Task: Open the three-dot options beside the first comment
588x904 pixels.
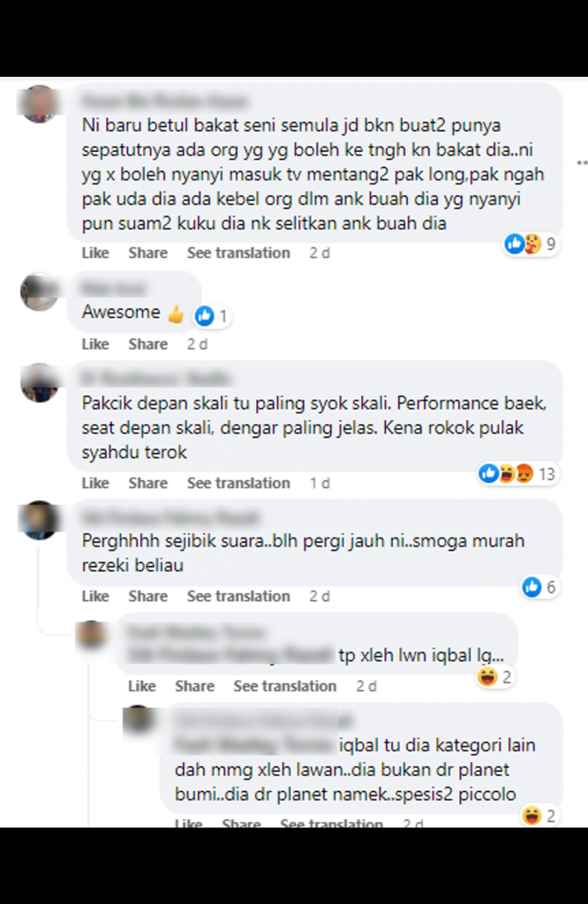Action: 582,163
